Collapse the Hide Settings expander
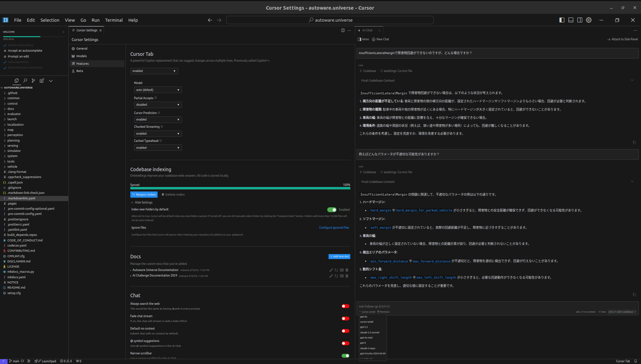Image resolution: width=641 pixels, height=364 pixels. [x=142, y=202]
